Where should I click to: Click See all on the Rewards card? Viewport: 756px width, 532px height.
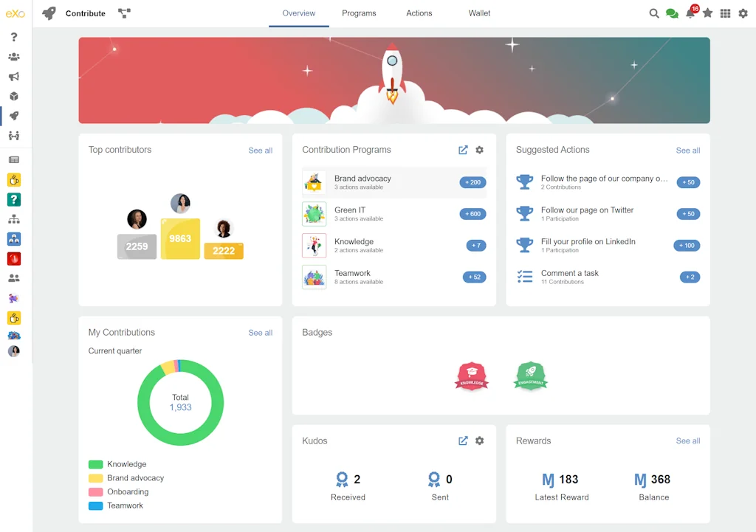point(687,441)
